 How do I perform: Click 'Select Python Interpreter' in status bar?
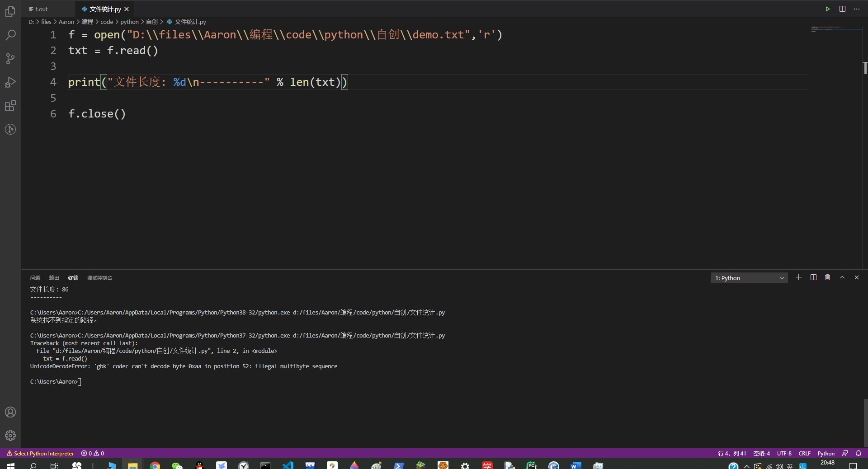40,453
